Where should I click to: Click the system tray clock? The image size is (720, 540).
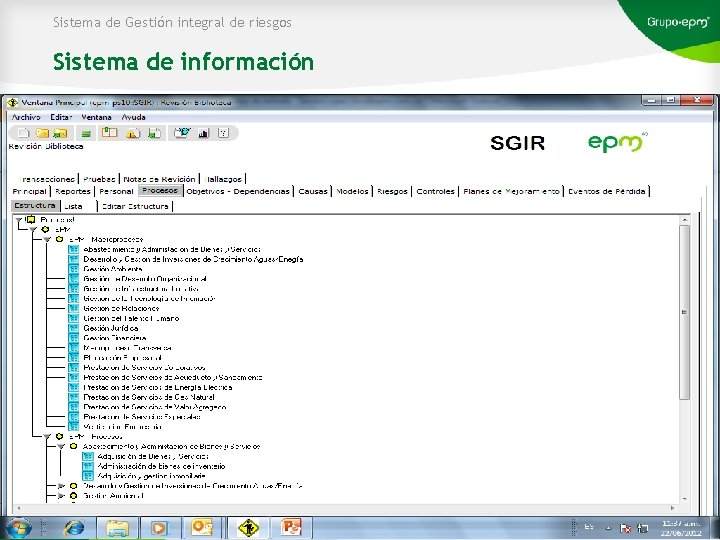tap(682, 528)
